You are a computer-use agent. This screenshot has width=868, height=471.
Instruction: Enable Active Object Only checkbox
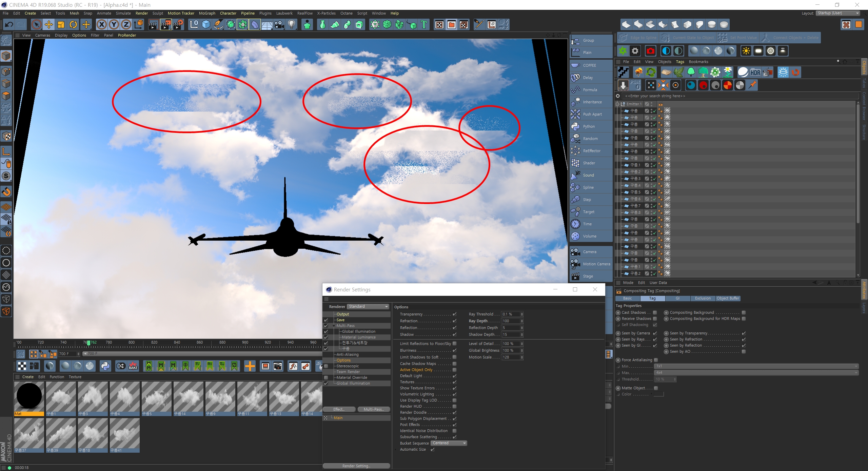coord(454,370)
